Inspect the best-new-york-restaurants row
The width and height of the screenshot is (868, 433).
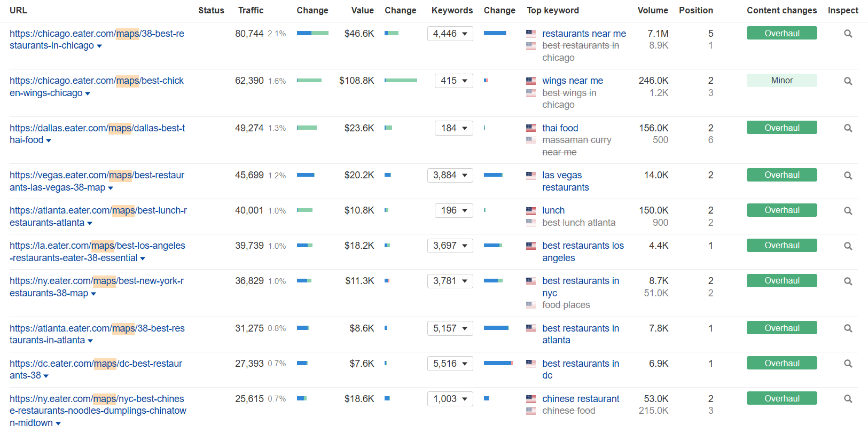click(848, 281)
